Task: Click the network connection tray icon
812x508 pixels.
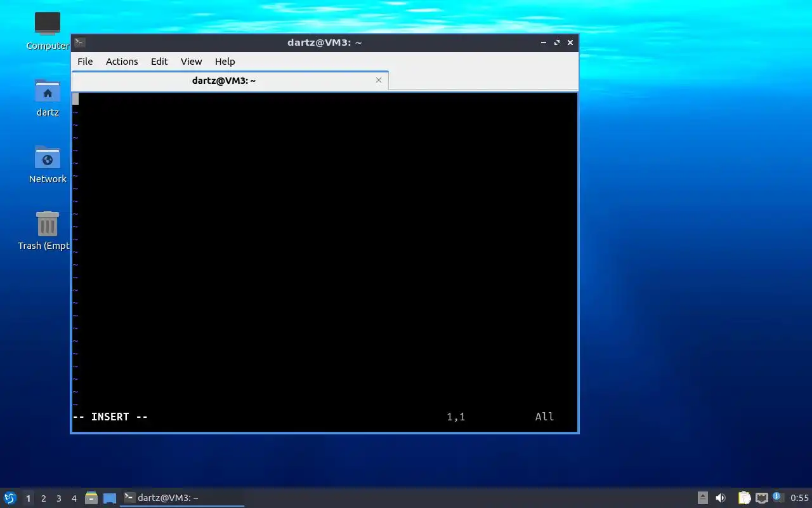Action: coord(762,498)
